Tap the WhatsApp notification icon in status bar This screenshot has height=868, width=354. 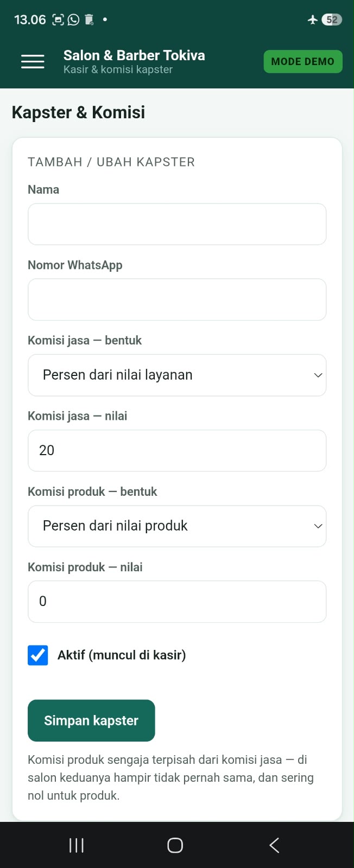coord(73,20)
